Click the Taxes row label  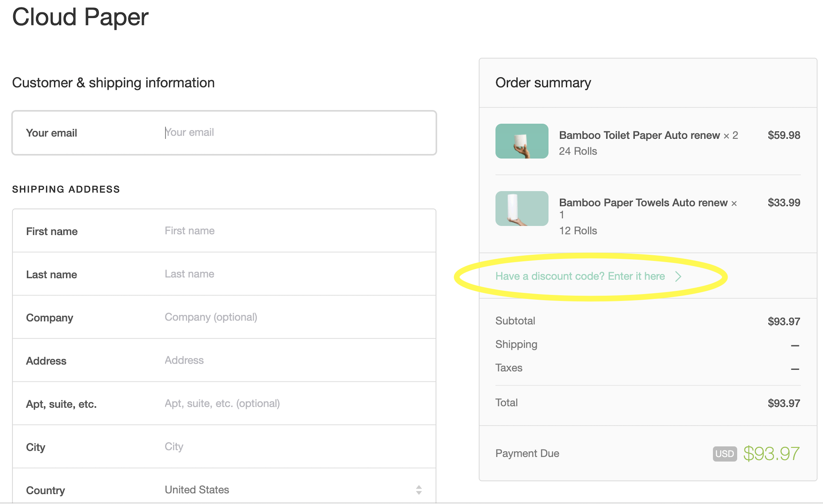click(509, 368)
